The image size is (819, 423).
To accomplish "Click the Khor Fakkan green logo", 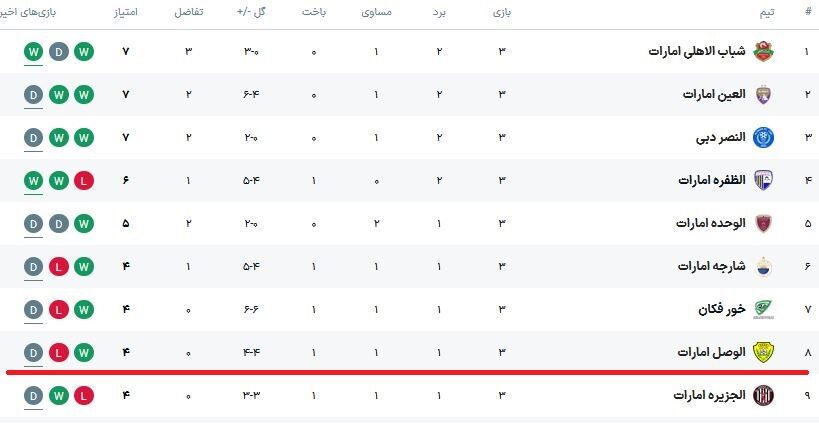I will tap(763, 309).
